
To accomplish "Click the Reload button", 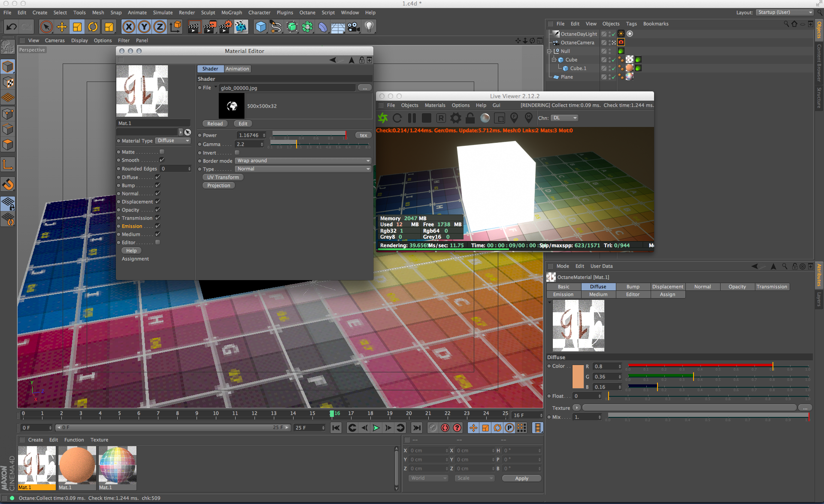I will coord(215,124).
